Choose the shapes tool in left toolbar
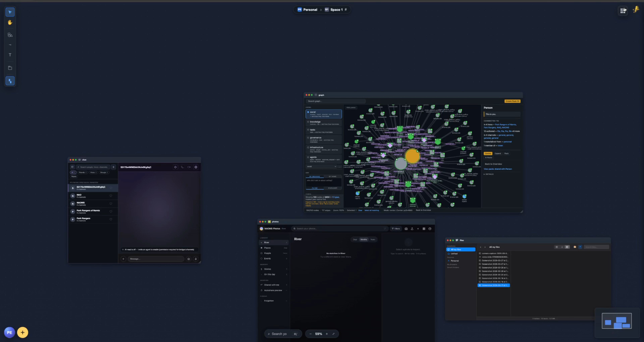 point(10,35)
